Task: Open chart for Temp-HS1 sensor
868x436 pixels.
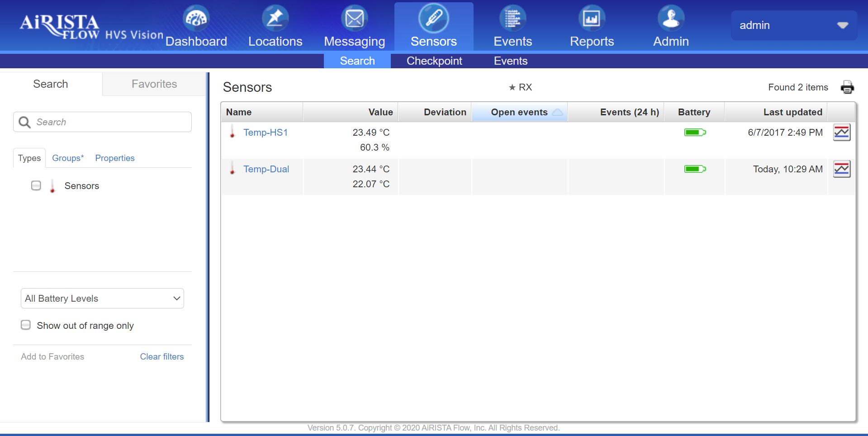Action: tap(842, 133)
